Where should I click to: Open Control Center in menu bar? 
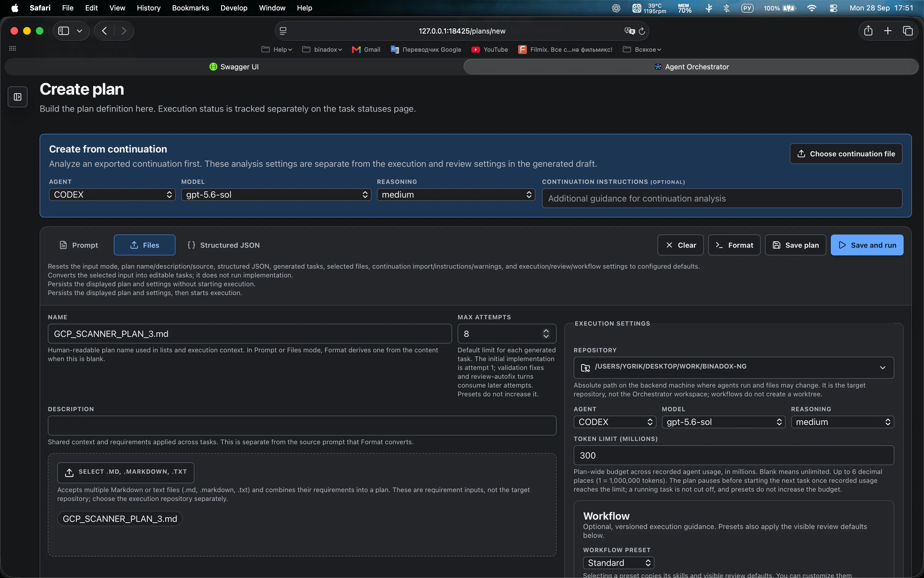[834, 8]
